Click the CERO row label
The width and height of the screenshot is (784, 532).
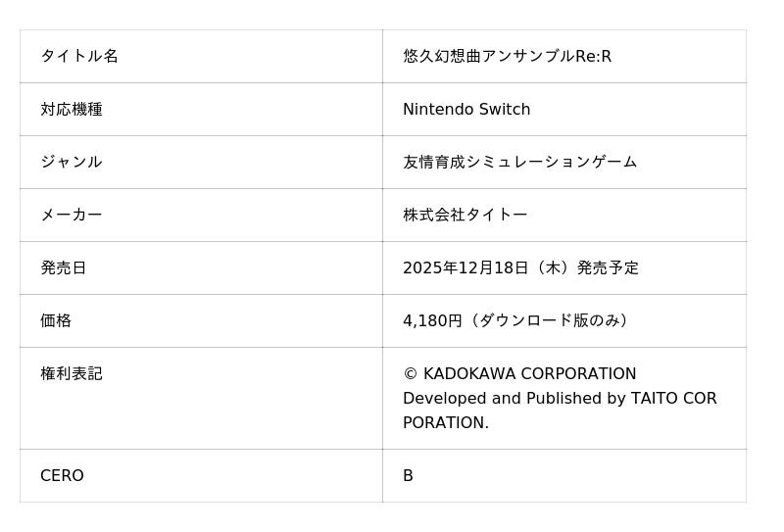click(62, 475)
